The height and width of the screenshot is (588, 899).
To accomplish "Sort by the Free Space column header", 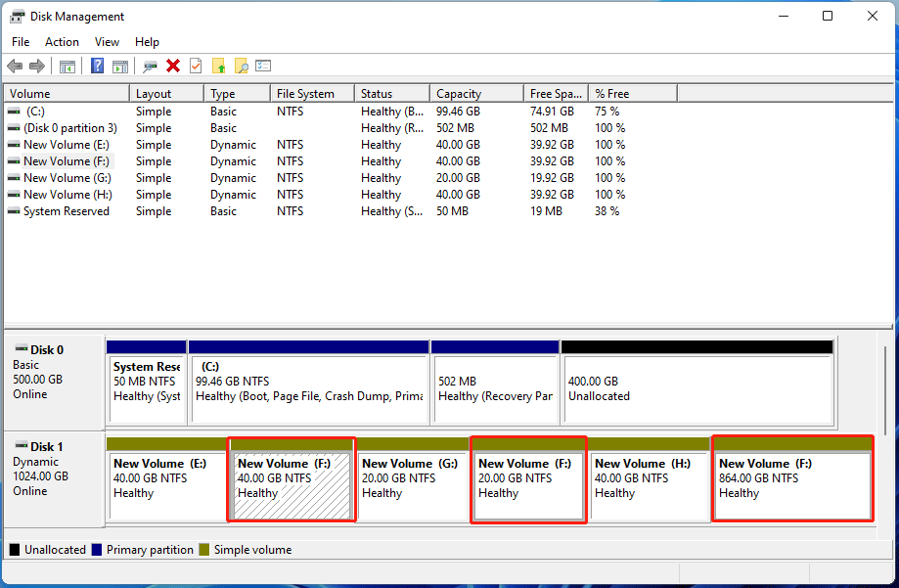I will pos(557,94).
